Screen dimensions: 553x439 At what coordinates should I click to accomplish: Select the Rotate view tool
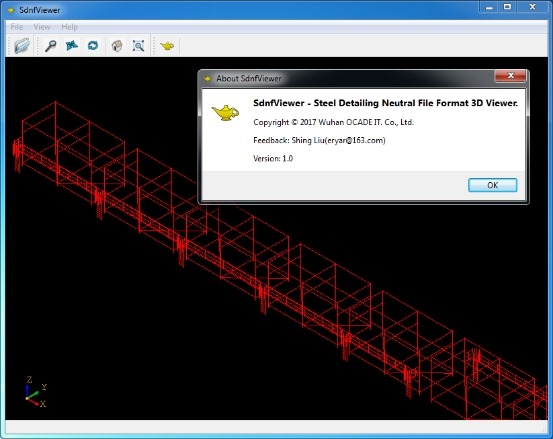tap(93, 45)
